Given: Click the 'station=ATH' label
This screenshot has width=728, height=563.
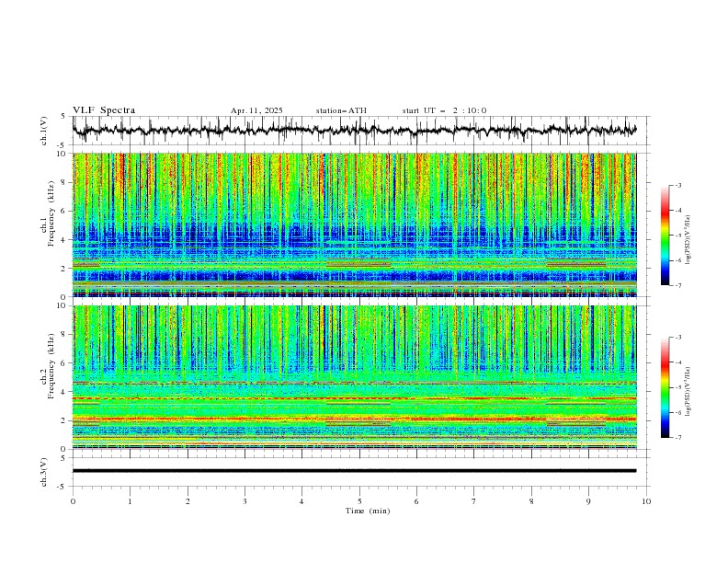Looking at the screenshot, I should pyautogui.click(x=341, y=110).
